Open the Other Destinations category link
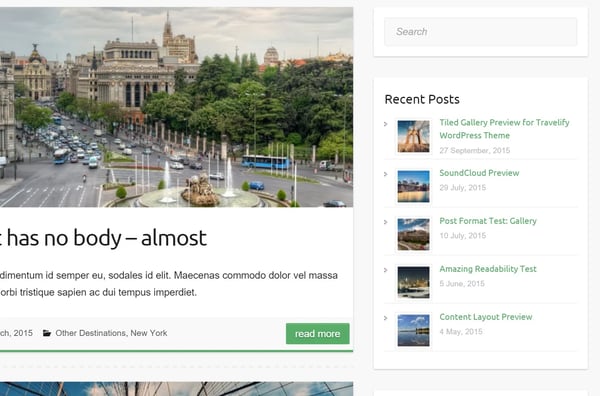This screenshot has width=600, height=396. click(91, 333)
